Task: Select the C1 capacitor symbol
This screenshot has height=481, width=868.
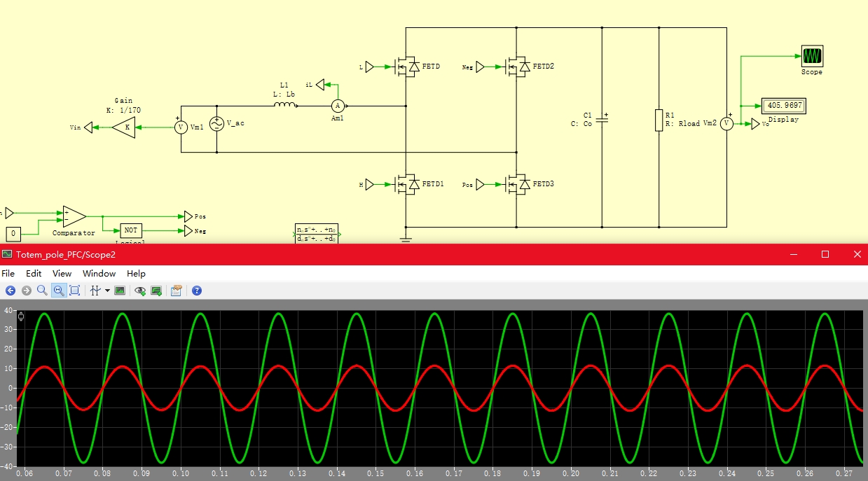Action: point(602,120)
